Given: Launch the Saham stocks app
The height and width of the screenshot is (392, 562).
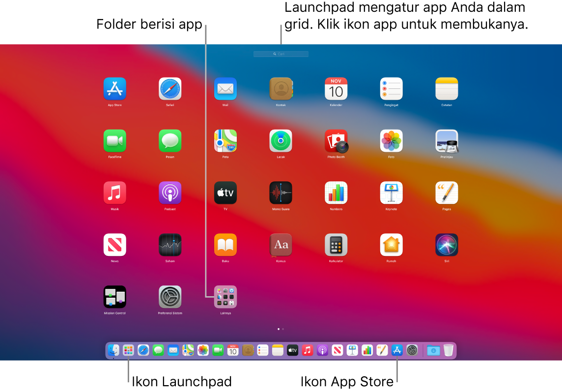Looking at the screenshot, I should point(170,245).
